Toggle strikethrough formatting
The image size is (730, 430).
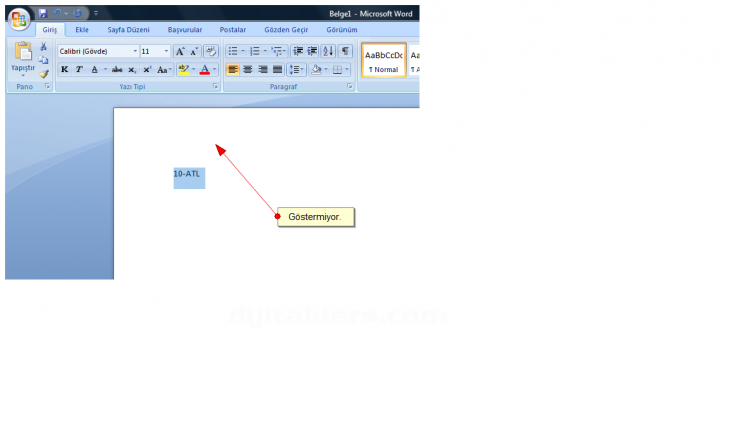pos(117,69)
